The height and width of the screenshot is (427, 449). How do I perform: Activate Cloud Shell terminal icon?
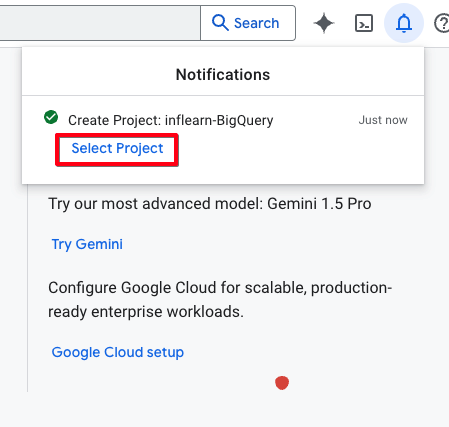[x=364, y=23]
